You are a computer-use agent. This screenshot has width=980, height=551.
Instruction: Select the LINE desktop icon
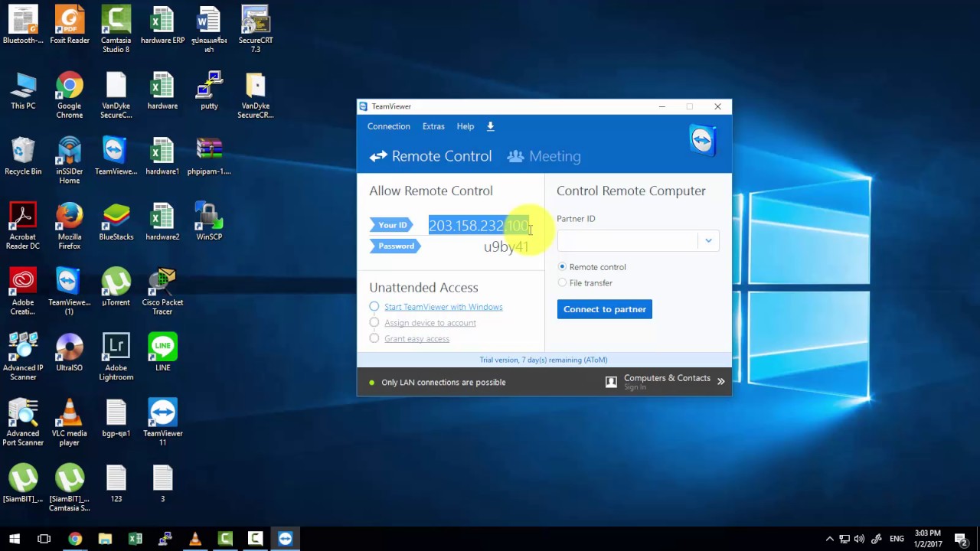(162, 352)
